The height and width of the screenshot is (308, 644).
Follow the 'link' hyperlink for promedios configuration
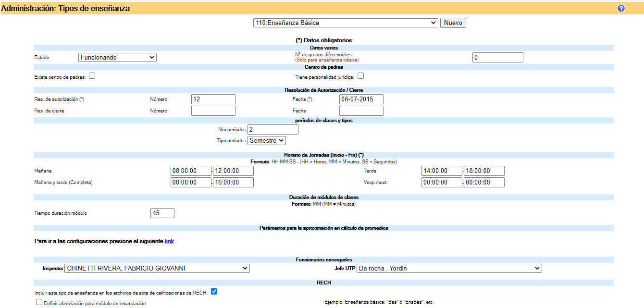point(169,241)
